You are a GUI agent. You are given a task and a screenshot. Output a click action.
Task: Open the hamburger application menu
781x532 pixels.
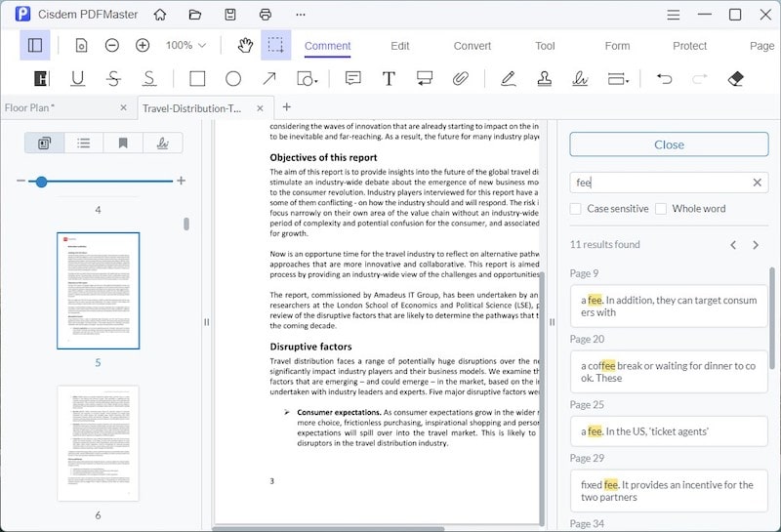(673, 15)
